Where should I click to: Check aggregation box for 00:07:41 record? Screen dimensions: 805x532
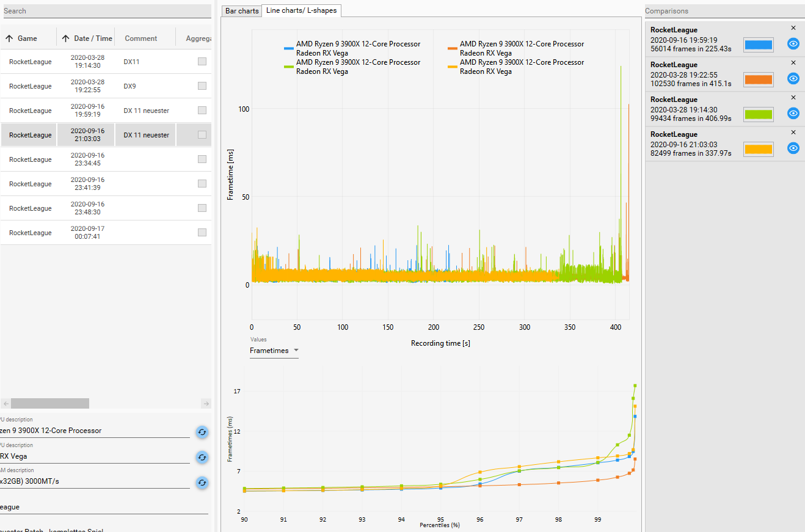point(202,233)
